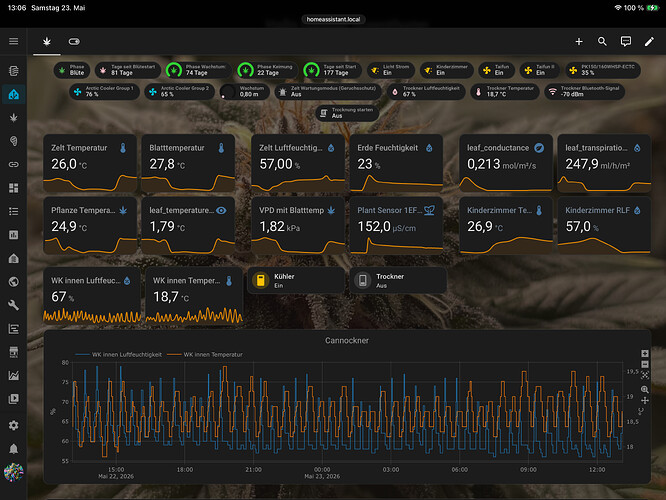This screenshot has width=666, height=500.
Task: Toggle the Taifun fan chip
Action: point(497,70)
